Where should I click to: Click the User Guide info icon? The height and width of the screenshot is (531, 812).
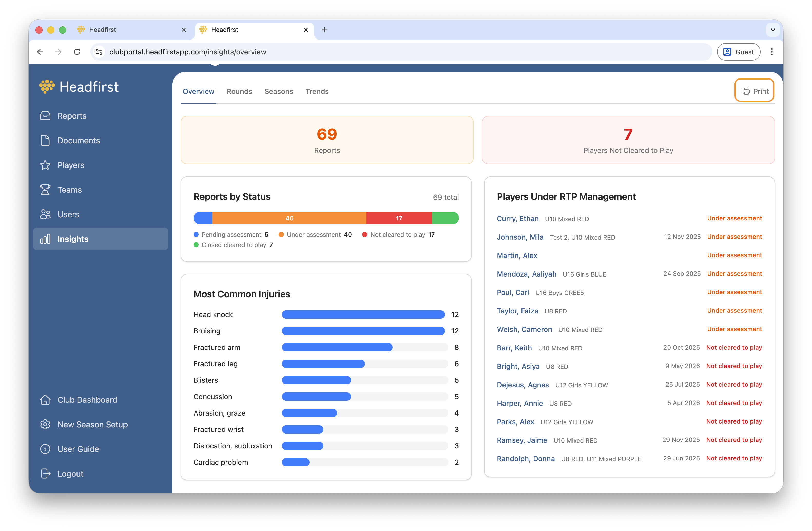(x=45, y=449)
